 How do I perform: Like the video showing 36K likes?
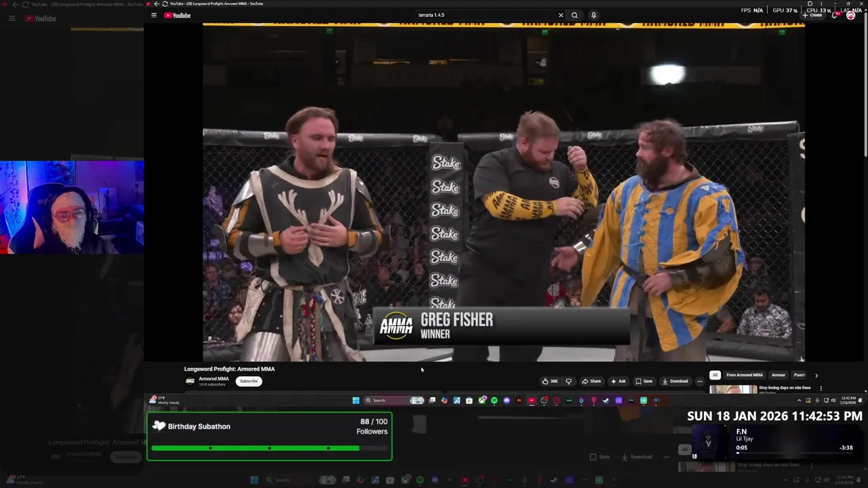(550, 381)
